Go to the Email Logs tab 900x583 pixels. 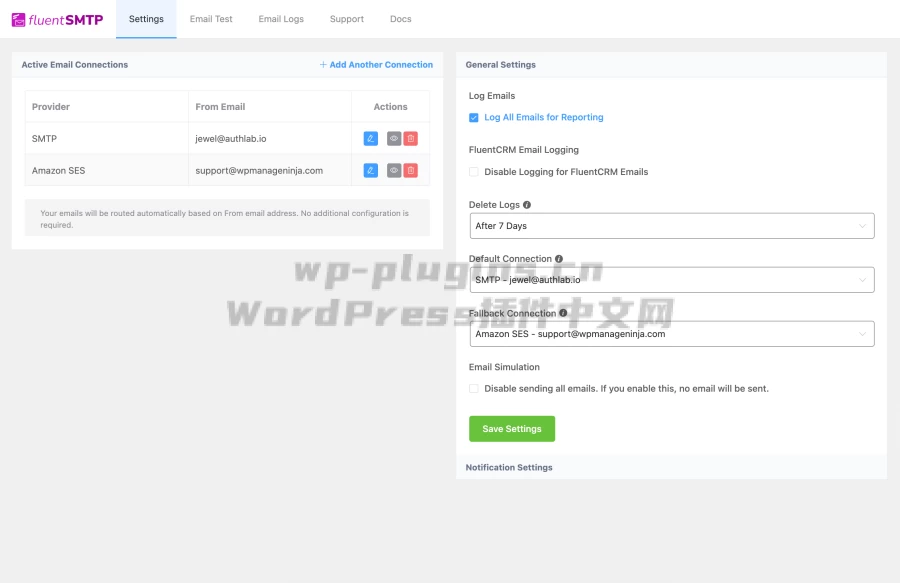coord(281,19)
